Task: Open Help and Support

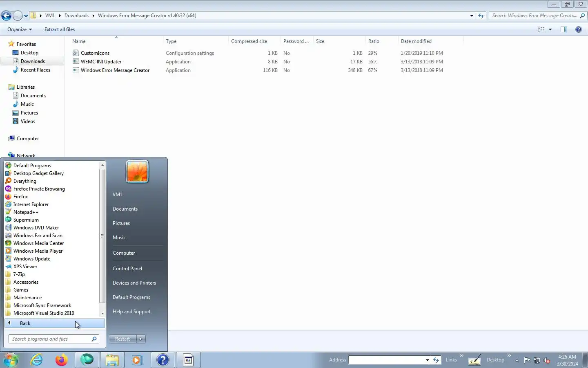Action: point(131,312)
